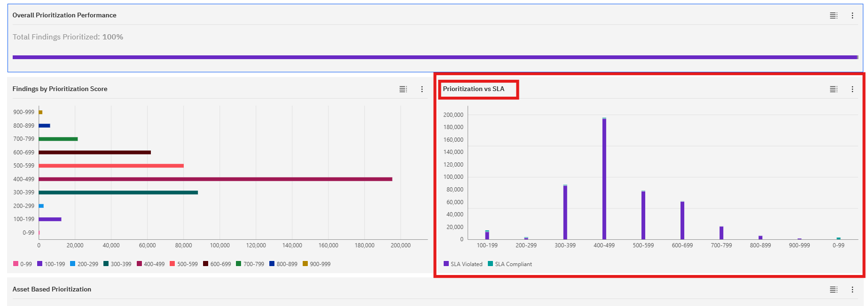
Task: Click the 100-199 column in SLA chart
Action: point(487,235)
